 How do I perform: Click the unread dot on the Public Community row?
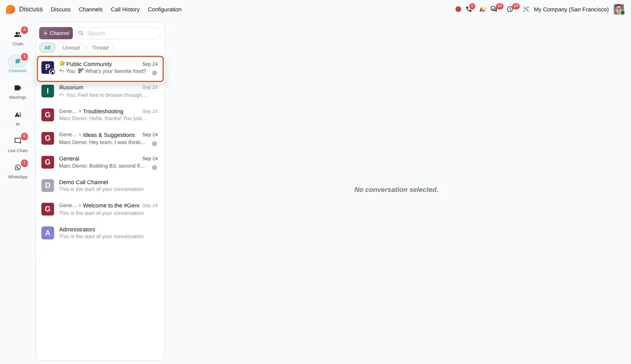click(x=155, y=73)
